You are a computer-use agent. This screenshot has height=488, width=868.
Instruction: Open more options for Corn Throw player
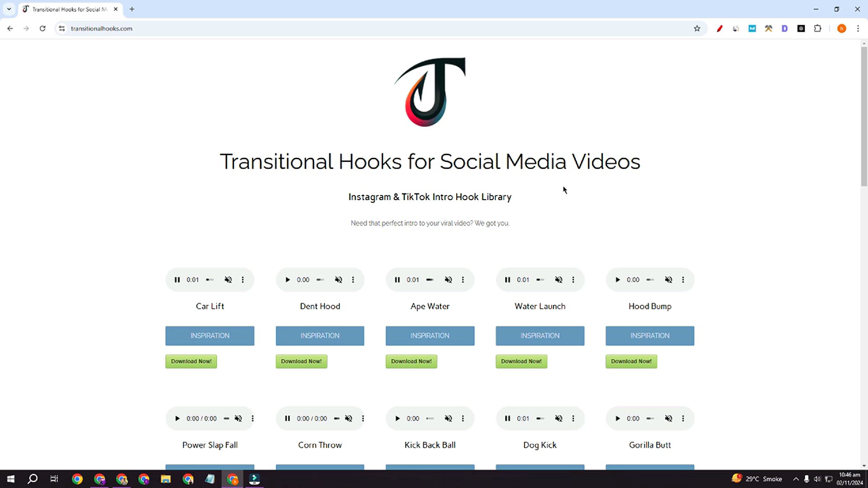[363, 418]
